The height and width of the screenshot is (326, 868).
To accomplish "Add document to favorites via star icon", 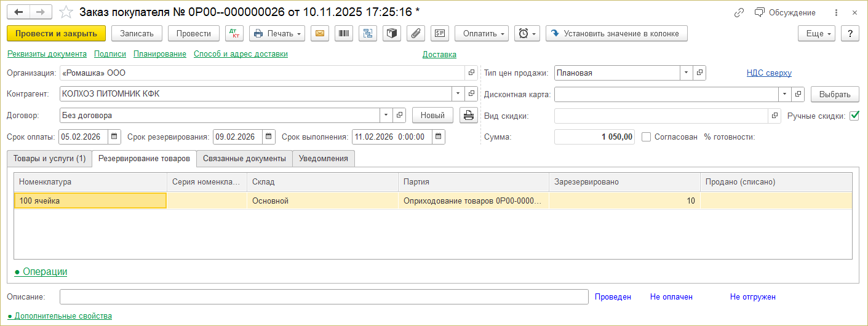I will pos(66,12).
